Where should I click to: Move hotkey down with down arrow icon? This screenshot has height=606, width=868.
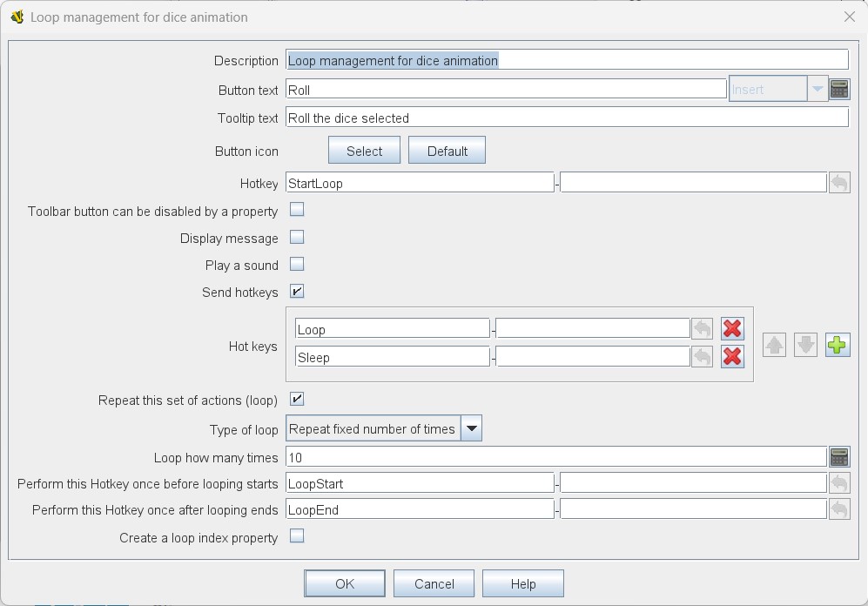click(805, 345)
